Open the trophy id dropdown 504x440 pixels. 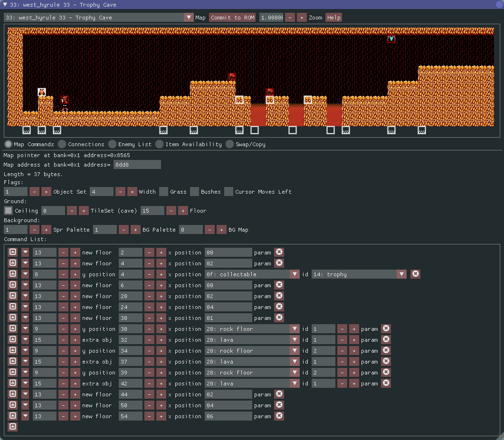point(402,274)
